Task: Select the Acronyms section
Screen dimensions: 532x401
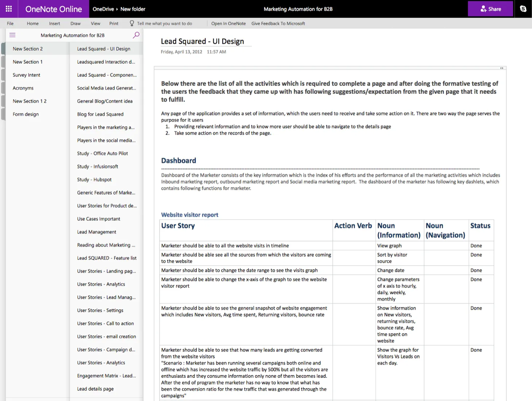Action: click(37, 88)
